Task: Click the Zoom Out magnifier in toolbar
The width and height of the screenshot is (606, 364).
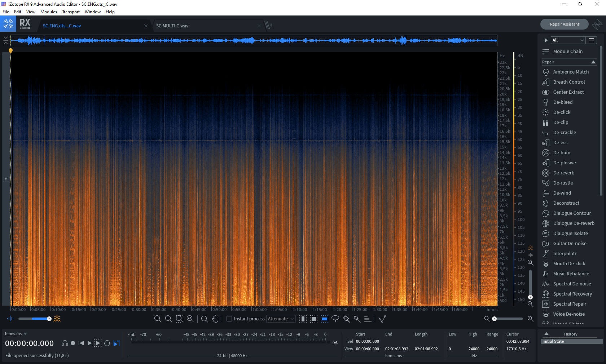Action: [x=168, y=319]
